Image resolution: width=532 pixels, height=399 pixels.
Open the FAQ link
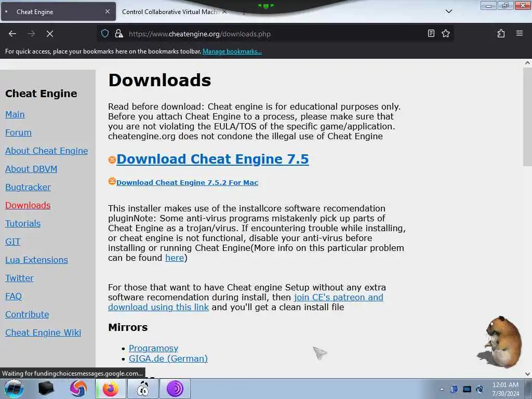14,296
